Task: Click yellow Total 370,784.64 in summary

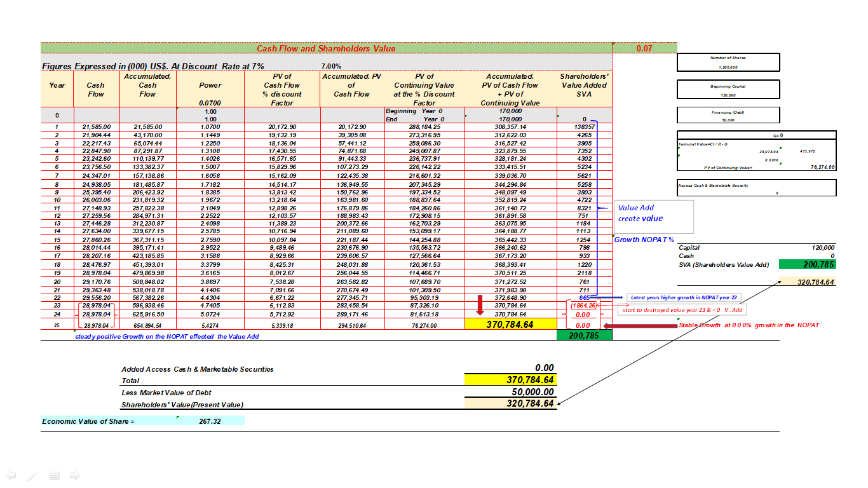Action: click(511, 380)
